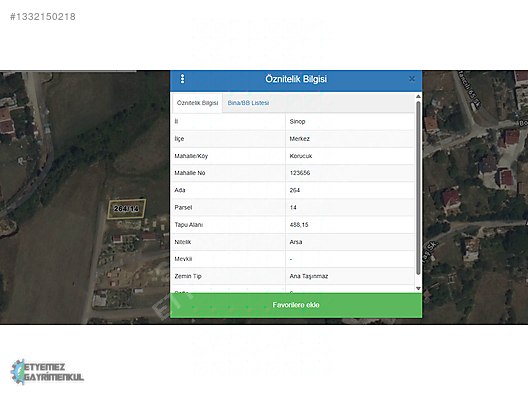
Task: Click the 'Mevkii' label
Action: tap(183, 259)
